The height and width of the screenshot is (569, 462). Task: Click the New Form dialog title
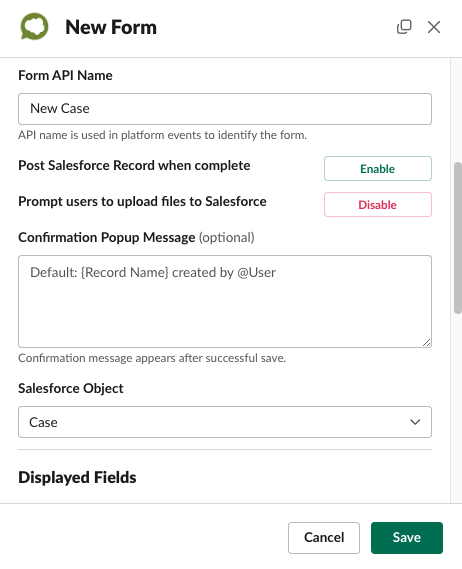[111, 27]
